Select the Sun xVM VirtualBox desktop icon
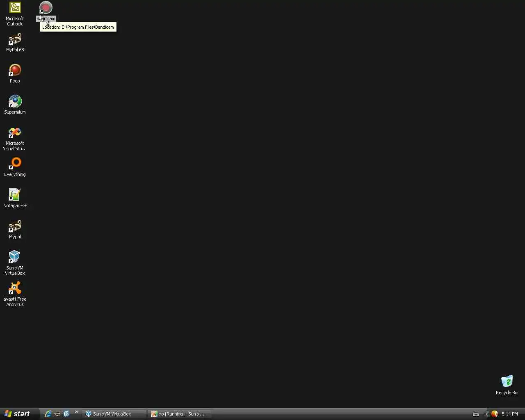This screenshot has width=525, height=420. coord(15,262)
